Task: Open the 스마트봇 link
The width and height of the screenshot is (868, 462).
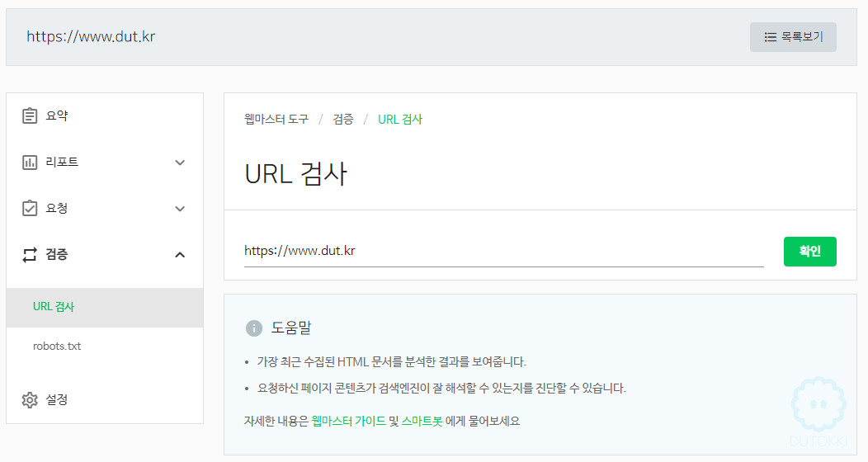Action: pos(422,421)
